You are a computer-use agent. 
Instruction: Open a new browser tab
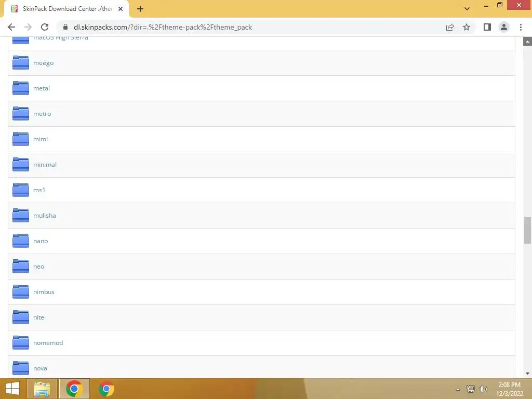click(140, 9)
